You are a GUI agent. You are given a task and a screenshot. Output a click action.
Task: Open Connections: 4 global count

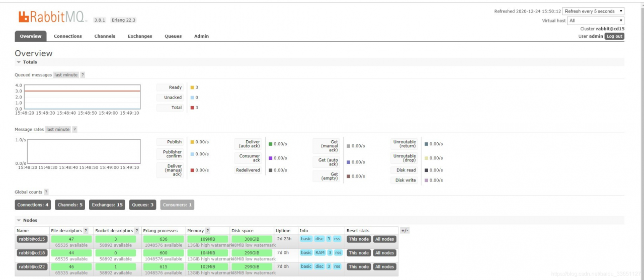coord(33,205)
